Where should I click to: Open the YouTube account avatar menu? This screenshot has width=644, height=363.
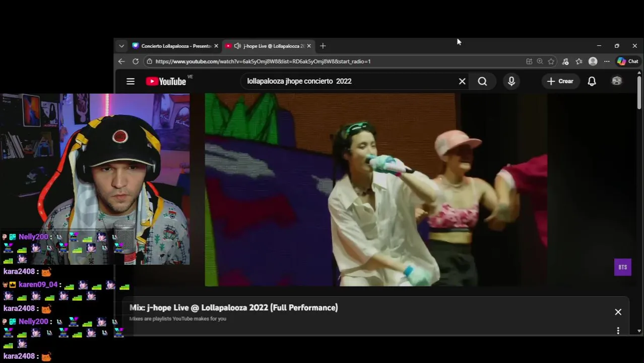click(x=617, y=81)
